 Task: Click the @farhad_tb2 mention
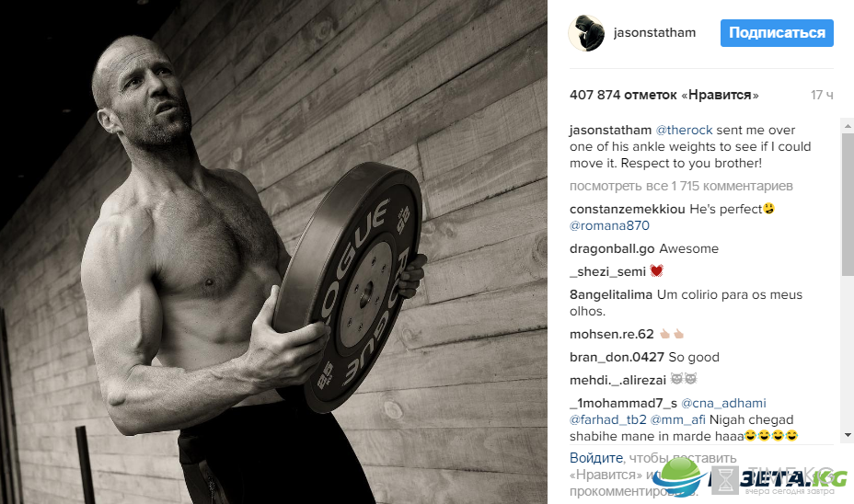click(x=607, y=419)
